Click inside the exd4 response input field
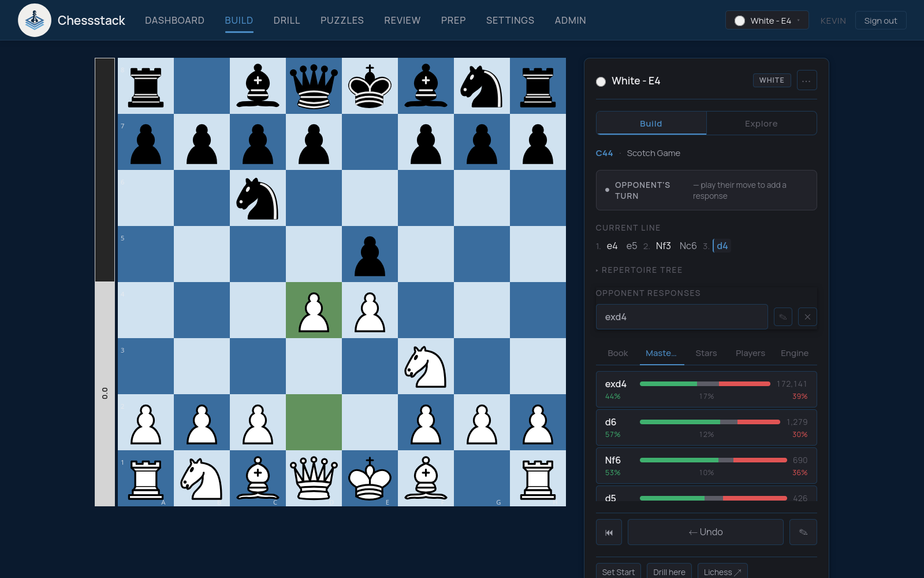The width and height of the screenshot is (924, 578). tap(681, 317)
